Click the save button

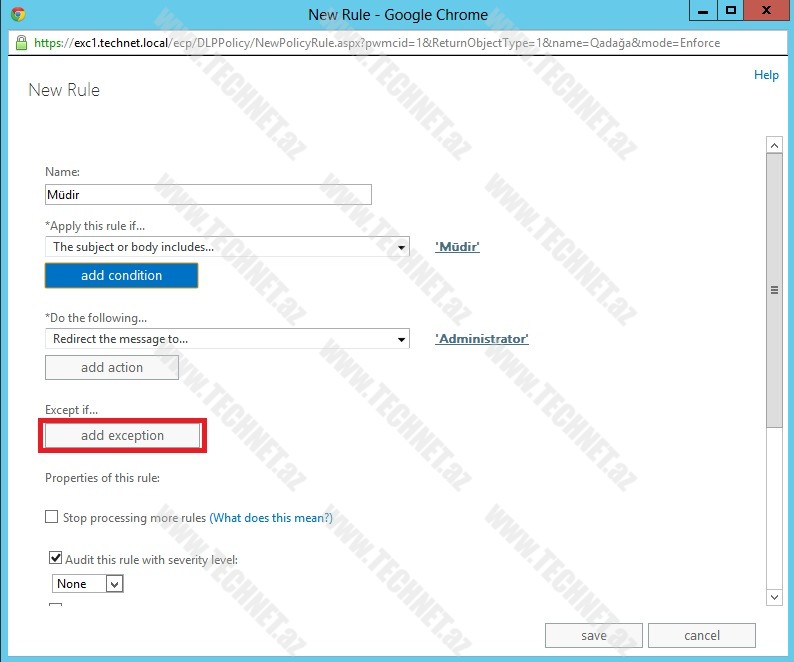[x=593, y=635]
